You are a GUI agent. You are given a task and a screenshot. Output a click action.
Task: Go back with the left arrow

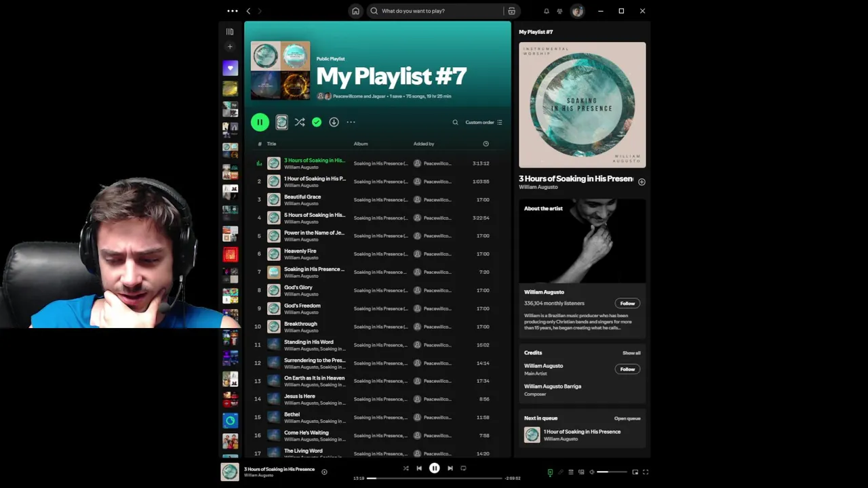coord(248,11)
